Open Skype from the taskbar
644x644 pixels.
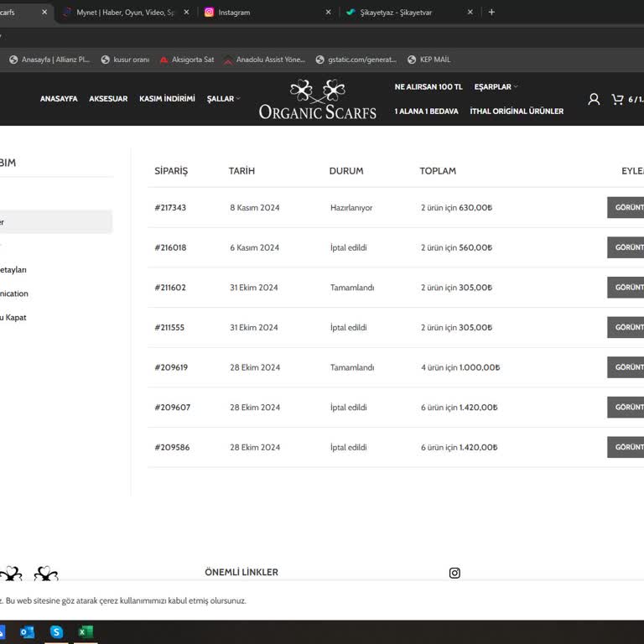coord(56,631)
